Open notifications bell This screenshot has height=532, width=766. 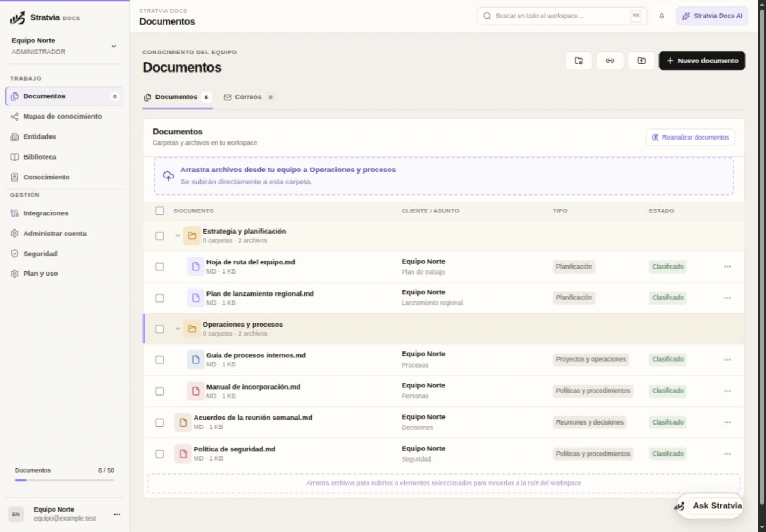tap(662, 16)
